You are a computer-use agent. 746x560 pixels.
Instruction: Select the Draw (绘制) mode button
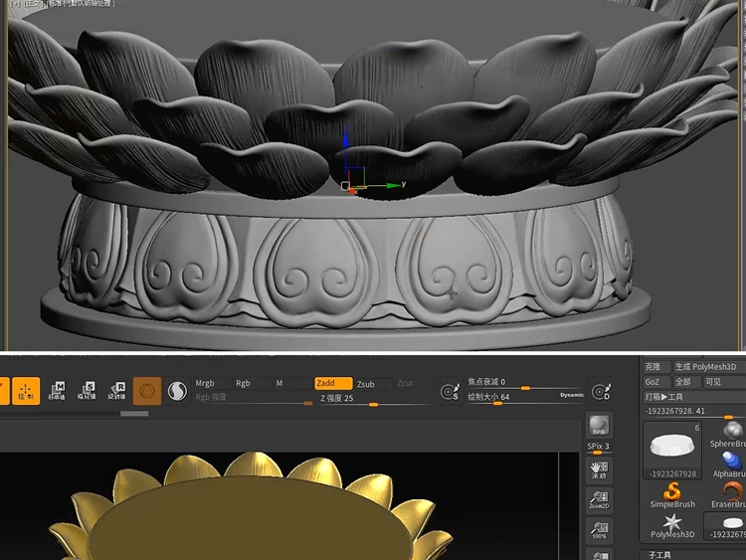[x=26, y=391]
